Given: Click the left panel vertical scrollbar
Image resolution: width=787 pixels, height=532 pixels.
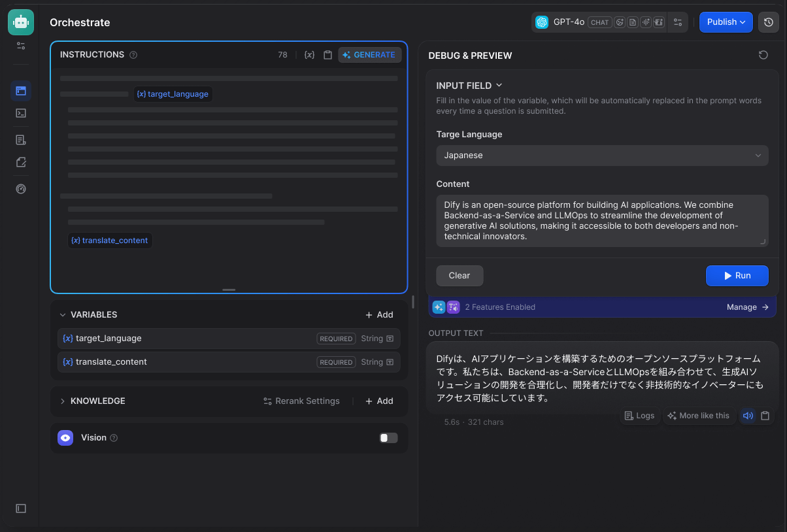Looking at the screenshot, I should point(412,302).
